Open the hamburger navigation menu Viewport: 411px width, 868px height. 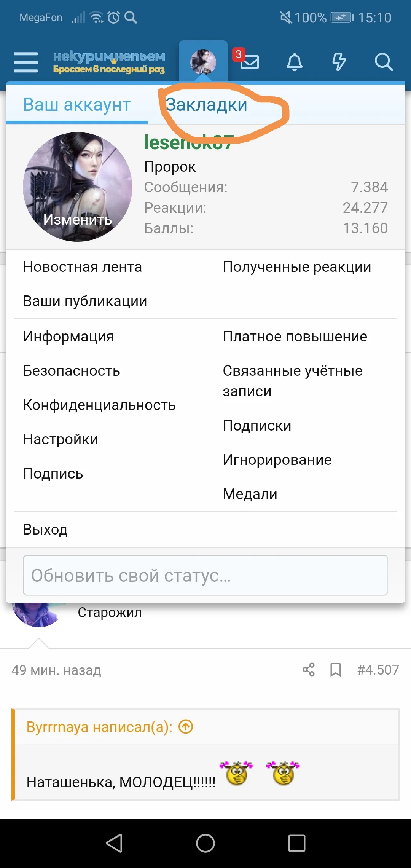pos(25,62)
